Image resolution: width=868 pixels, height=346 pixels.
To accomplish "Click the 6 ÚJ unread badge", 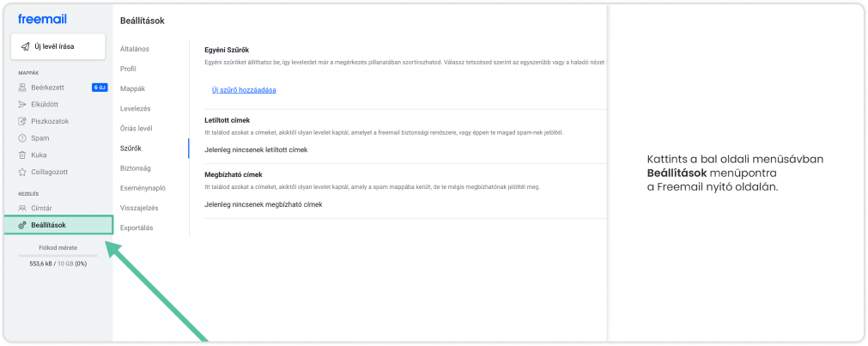I will point(99,88).
